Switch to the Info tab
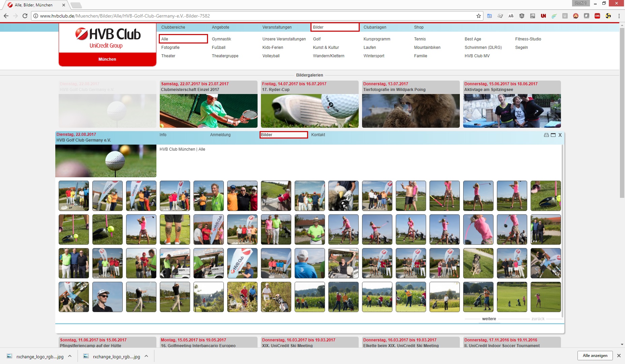 (x=163, y=135)
